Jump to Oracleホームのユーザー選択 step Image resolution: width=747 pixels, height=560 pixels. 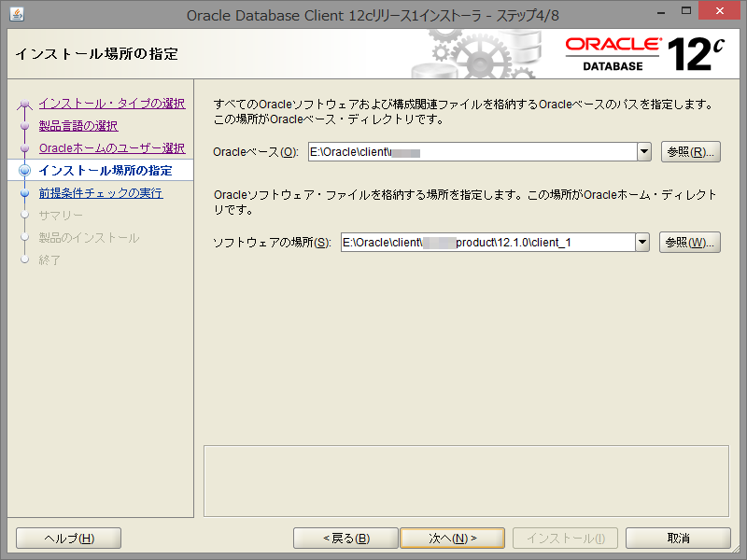tap(112, 148)
